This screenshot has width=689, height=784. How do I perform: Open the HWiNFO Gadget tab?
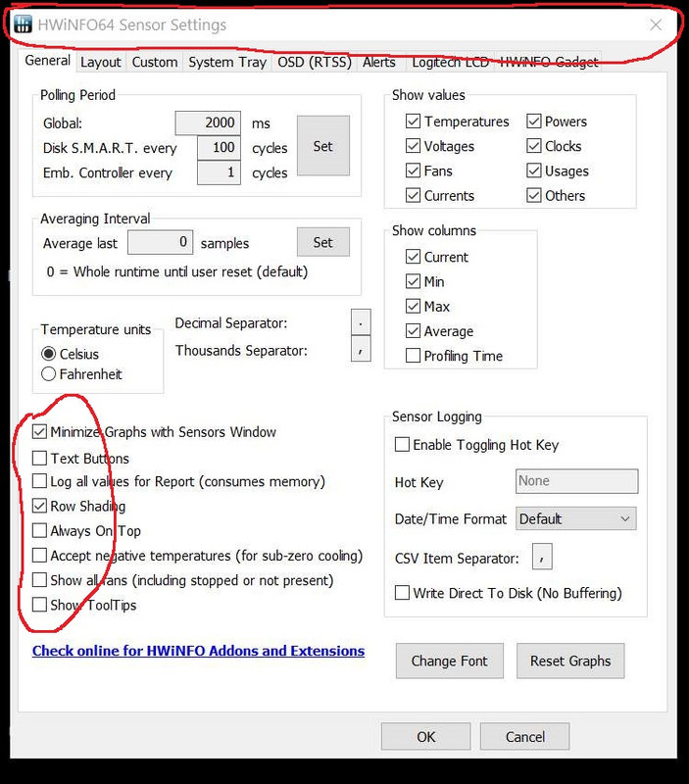[x=549, y=62]
